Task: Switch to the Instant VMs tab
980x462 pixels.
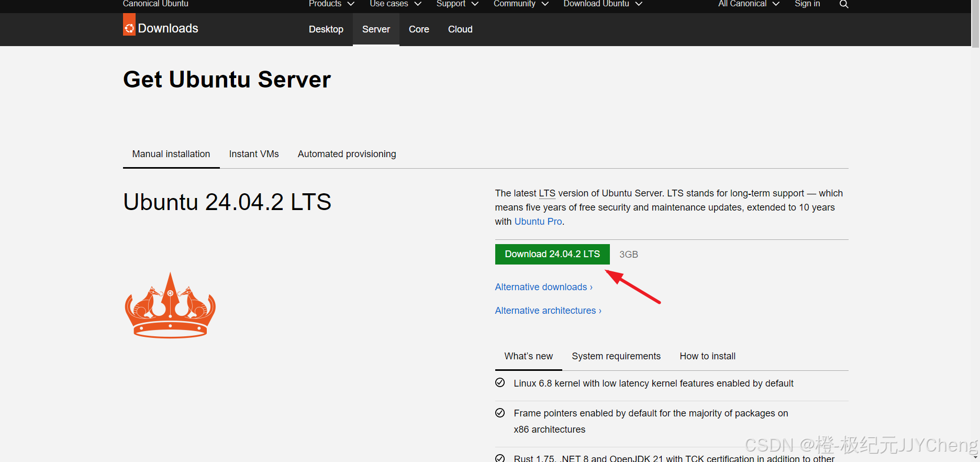Action: pyautogui.click(x=254, y=154)
